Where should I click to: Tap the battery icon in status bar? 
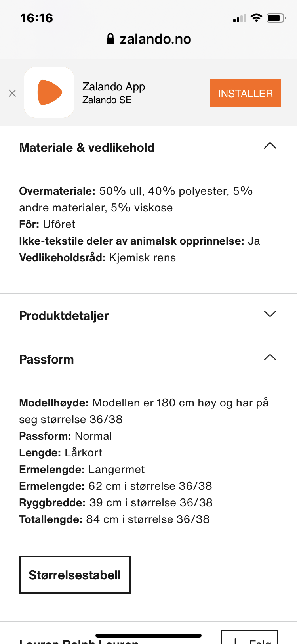(276, 18)
